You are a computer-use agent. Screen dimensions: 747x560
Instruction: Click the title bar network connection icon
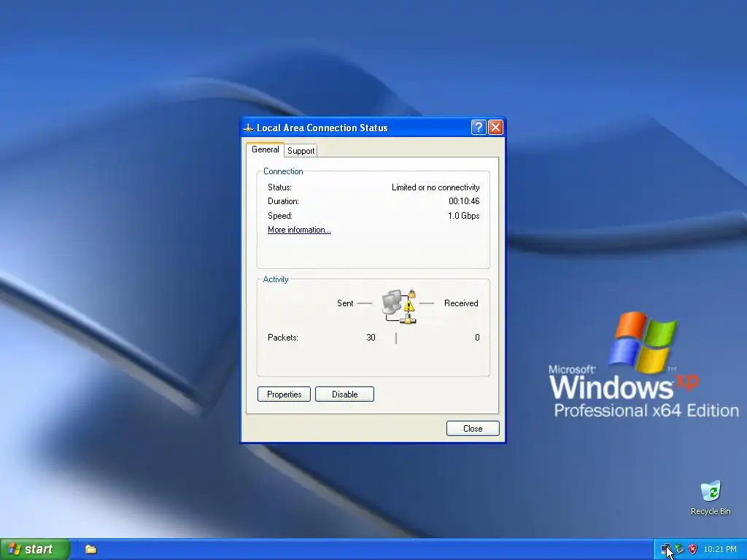point(248,128)
